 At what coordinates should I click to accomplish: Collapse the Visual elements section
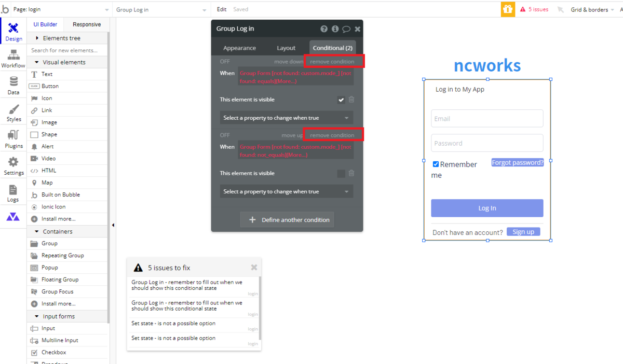tap(67, 62)
